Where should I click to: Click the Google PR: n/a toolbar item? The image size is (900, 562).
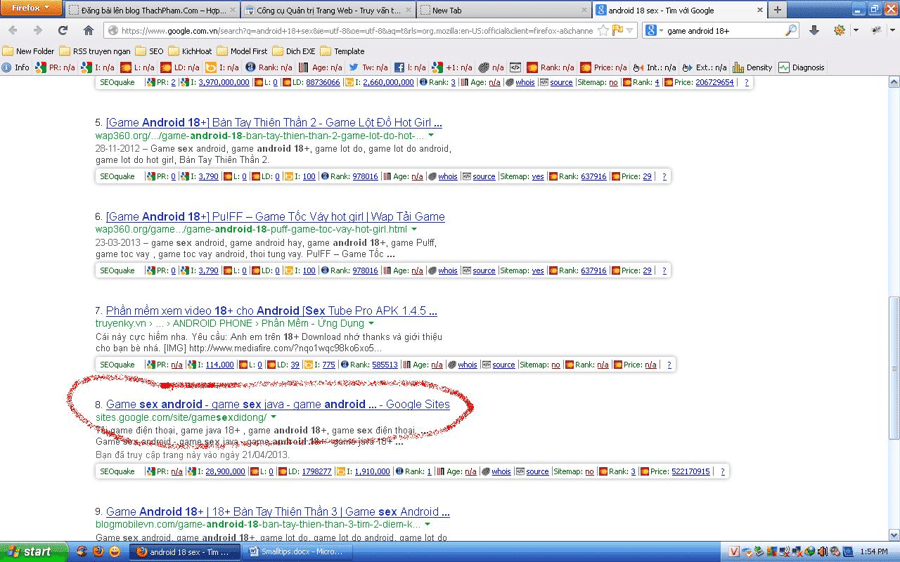[55, 67]
